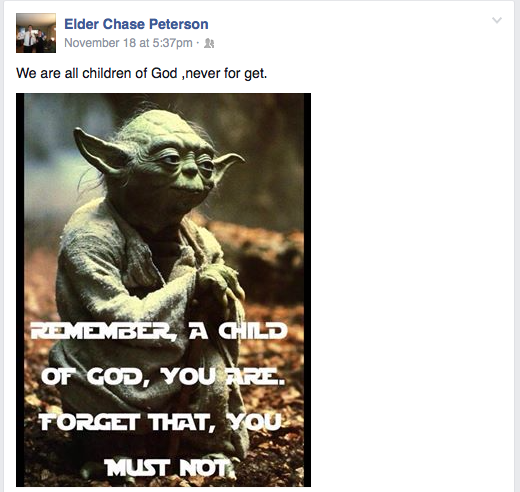The height and width of the screenshot is (492, 520).
Task: Click the friends audience icon beside timestamp
Action: (209, 43)
